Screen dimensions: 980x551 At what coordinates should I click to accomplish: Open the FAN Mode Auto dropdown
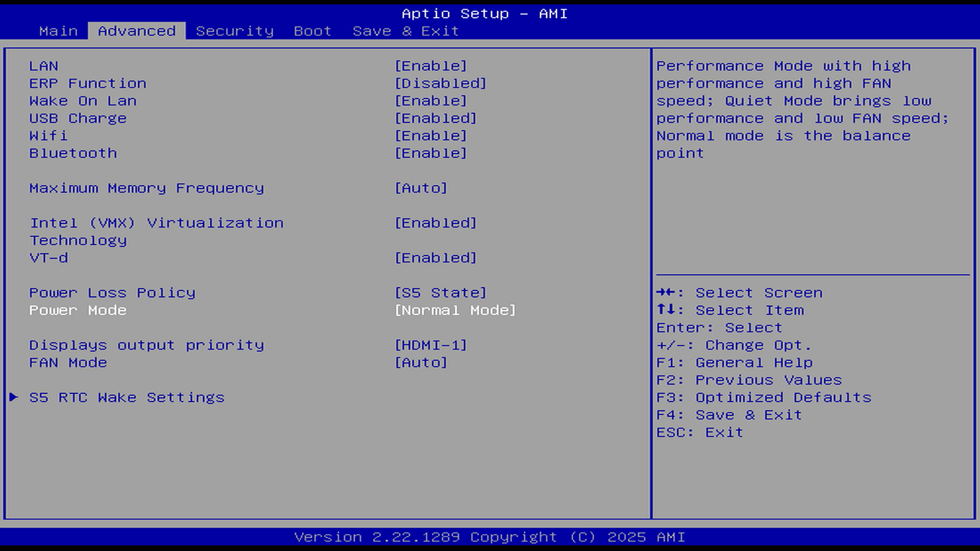[421, 363]
